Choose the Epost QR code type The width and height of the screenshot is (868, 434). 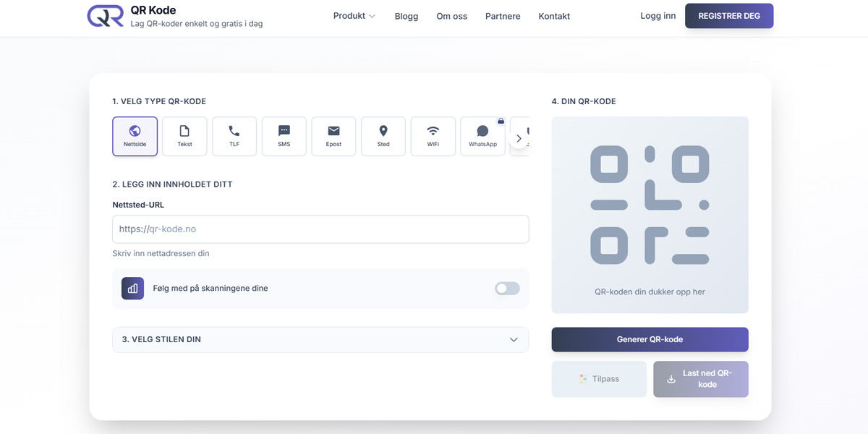tap(333, 136)
